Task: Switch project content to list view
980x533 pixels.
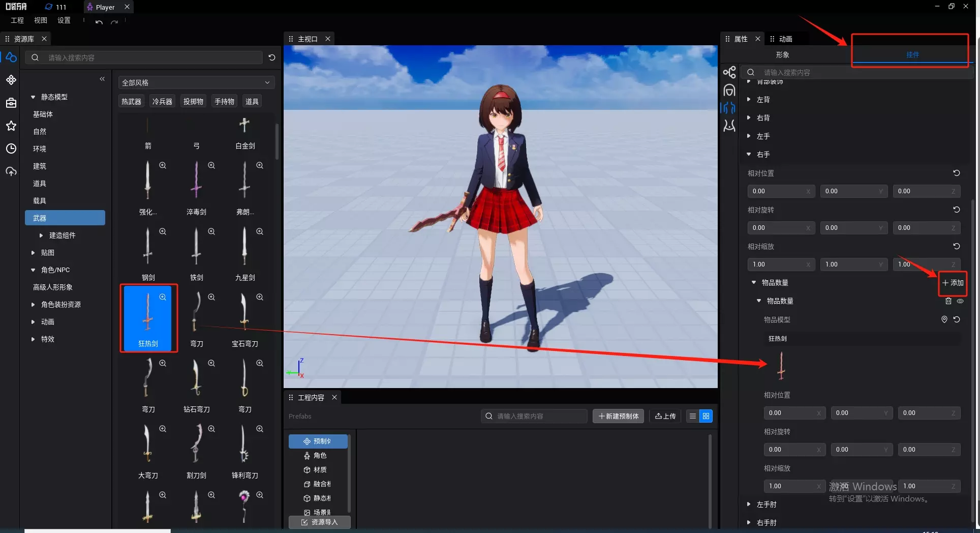Action: tap(692, 416)
